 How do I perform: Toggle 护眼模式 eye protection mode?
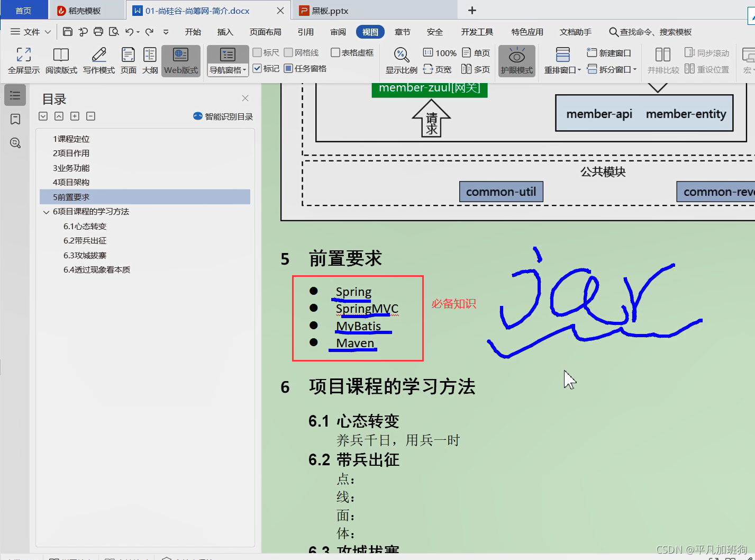(x=517, y=60)
